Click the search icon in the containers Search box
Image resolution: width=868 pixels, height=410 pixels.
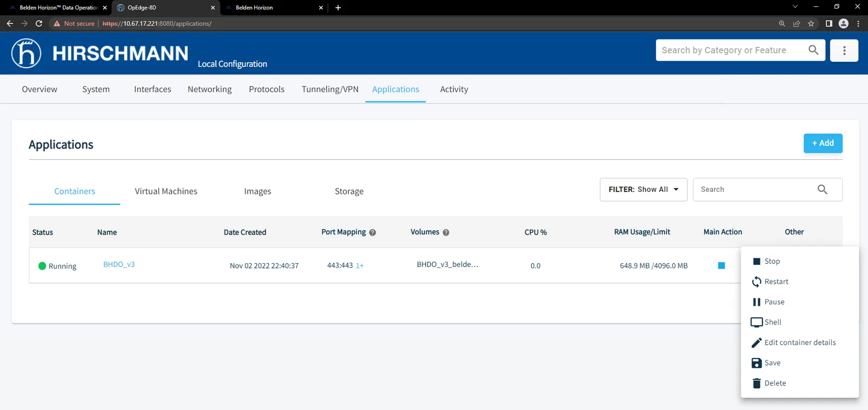tap(822, 189)
